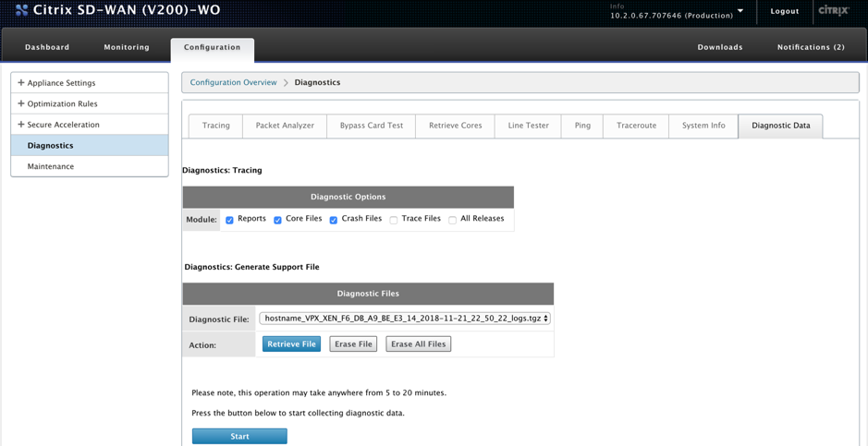Open the Info version dropdown arrow
The width and height of the screenshot is (868, 446).
pyautogui.click(x=740, y=10)
